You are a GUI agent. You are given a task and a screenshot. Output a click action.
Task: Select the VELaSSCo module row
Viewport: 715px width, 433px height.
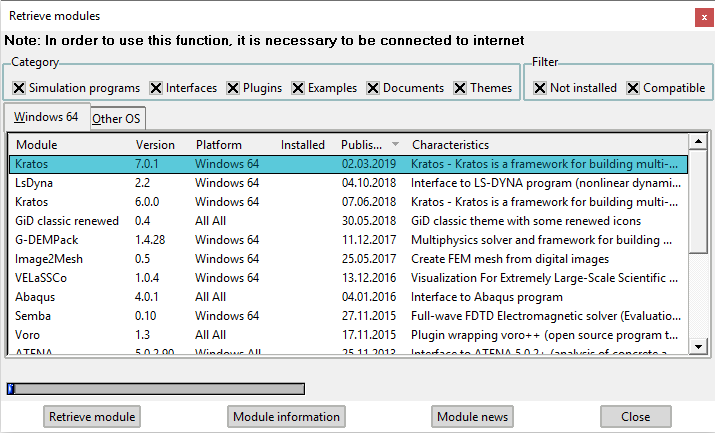pyautogui.click(x=348, y=278)
